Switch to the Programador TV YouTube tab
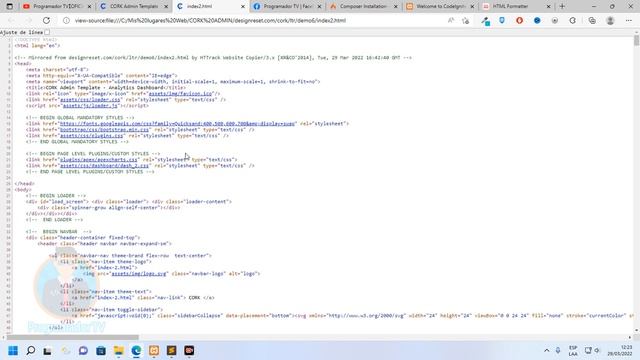 point(57,7)
